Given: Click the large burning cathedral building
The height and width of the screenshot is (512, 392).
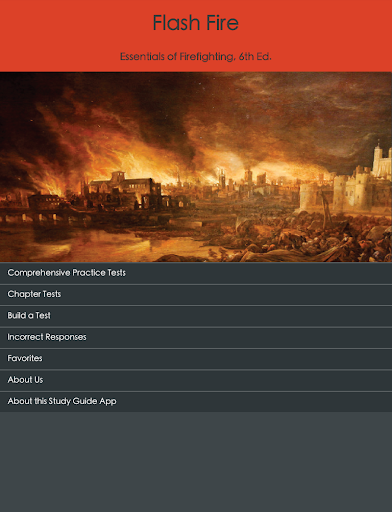Looking at the screenshot, I should pos(125,188).
